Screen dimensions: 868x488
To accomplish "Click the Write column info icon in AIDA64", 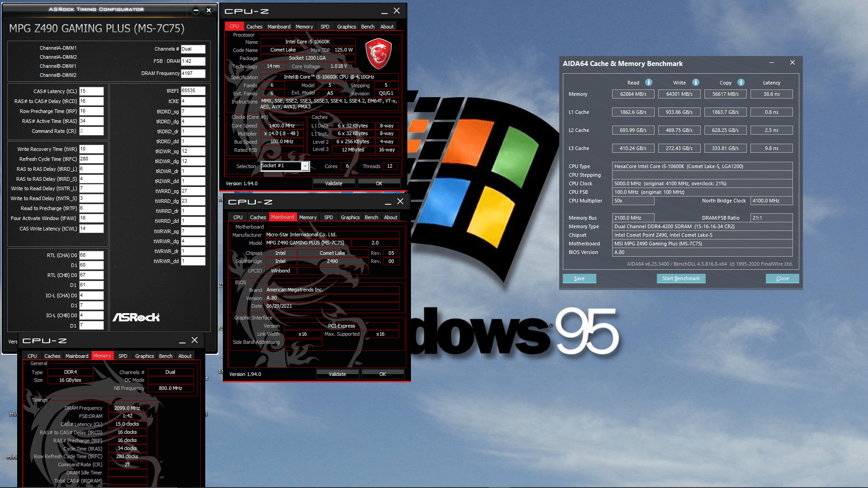I will coord(696,82).
